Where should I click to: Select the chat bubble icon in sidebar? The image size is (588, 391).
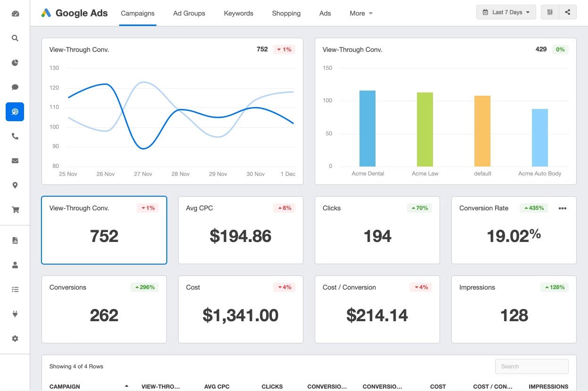click(15, 87)
